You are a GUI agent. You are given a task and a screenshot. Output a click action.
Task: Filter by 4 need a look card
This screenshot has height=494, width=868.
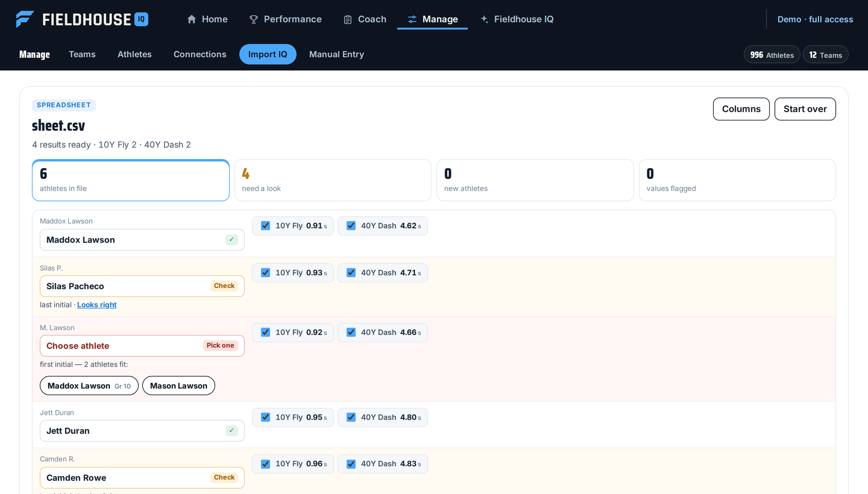[x=333, y=180]
